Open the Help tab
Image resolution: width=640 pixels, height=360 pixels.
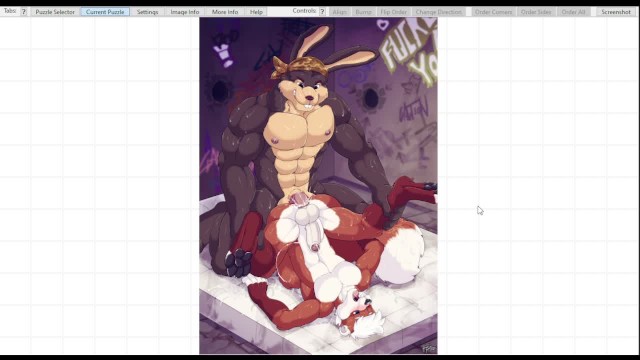[256, 12]
